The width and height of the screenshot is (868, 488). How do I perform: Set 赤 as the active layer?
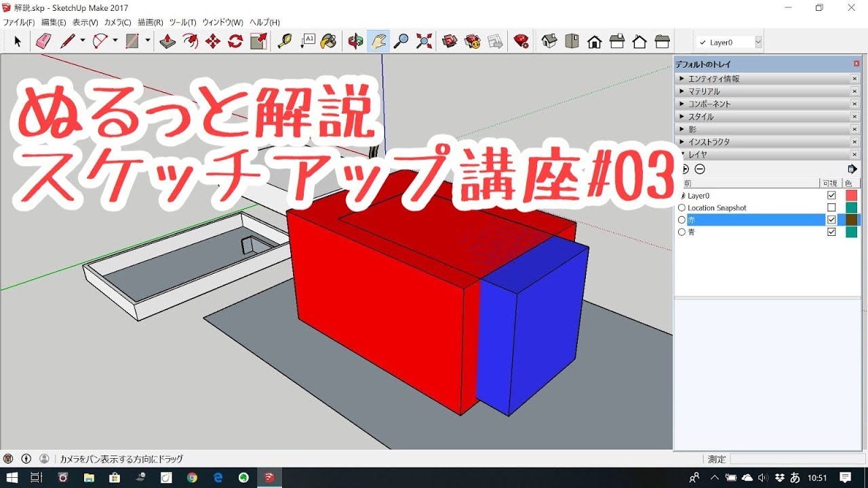[682, 220]
